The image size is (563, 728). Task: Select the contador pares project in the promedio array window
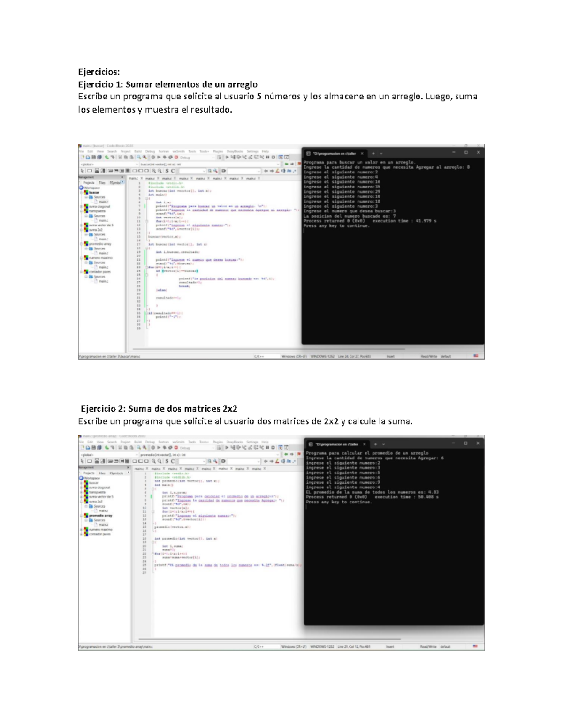click(x=99, y=534)
